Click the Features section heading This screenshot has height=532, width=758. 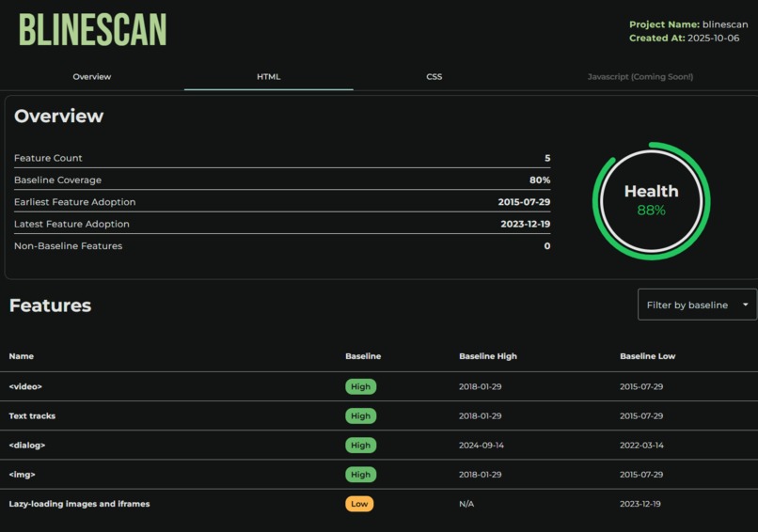(x=50, y=305)
